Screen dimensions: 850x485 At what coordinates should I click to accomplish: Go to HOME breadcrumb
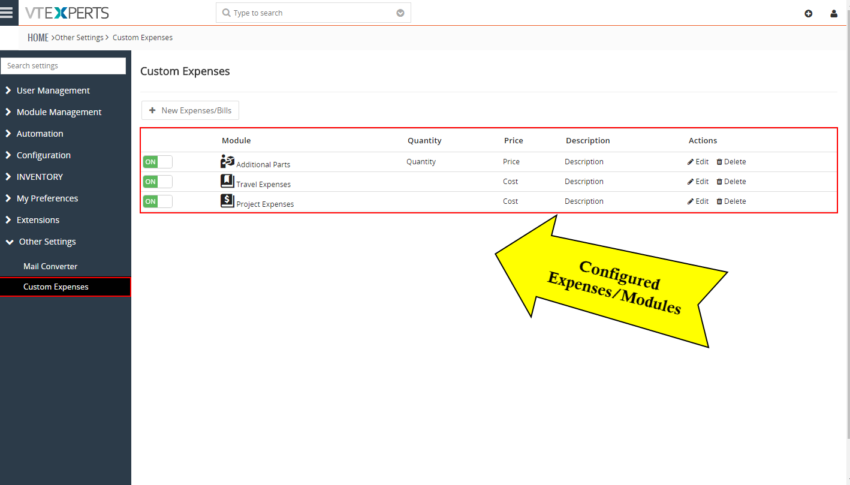pos(38,37)
